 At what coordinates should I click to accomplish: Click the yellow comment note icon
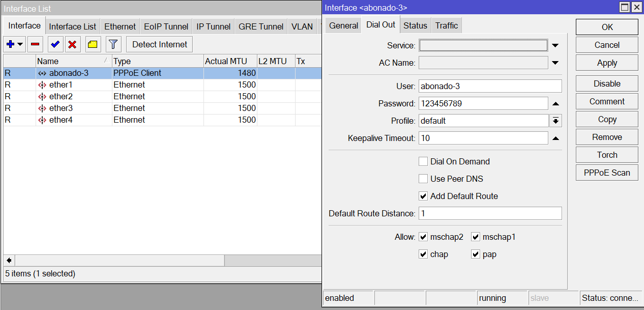[92, 44]
